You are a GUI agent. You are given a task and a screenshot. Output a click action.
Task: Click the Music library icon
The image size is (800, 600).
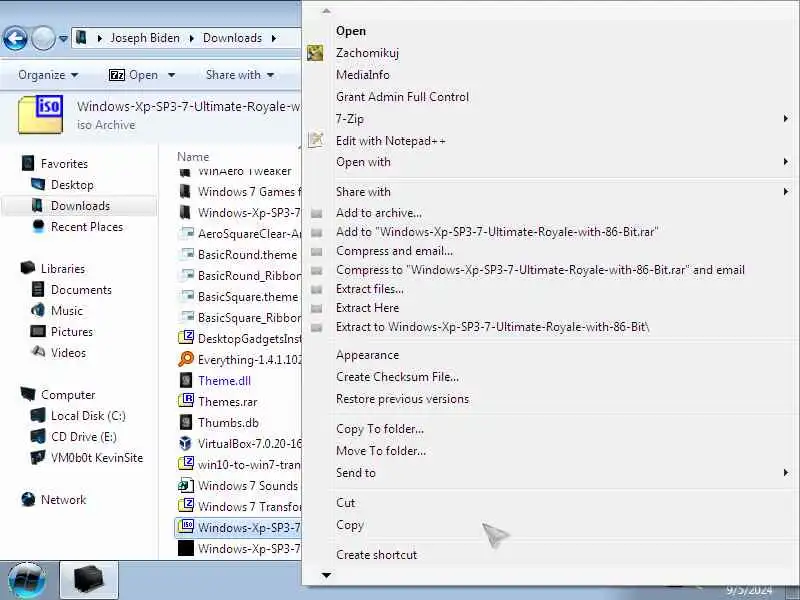click(x=38, y=310)
